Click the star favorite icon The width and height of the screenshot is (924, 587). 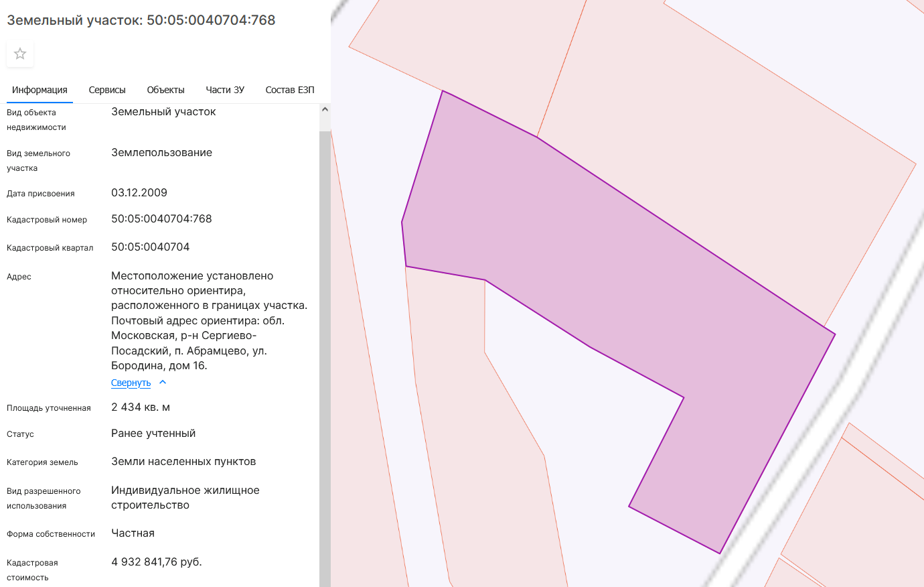[x=20, y=54]
